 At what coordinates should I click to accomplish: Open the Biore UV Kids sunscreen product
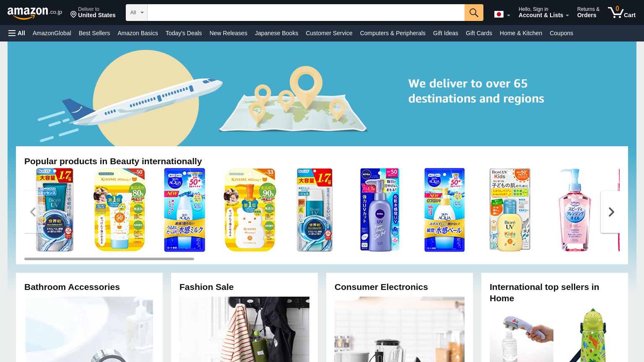point(510,210)
